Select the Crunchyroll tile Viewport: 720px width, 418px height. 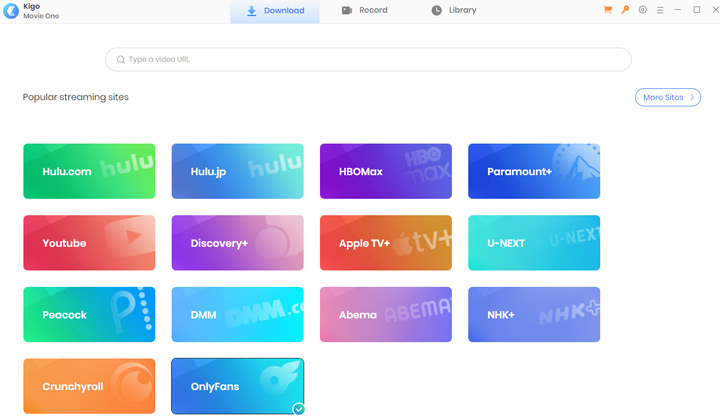point(89,386)
